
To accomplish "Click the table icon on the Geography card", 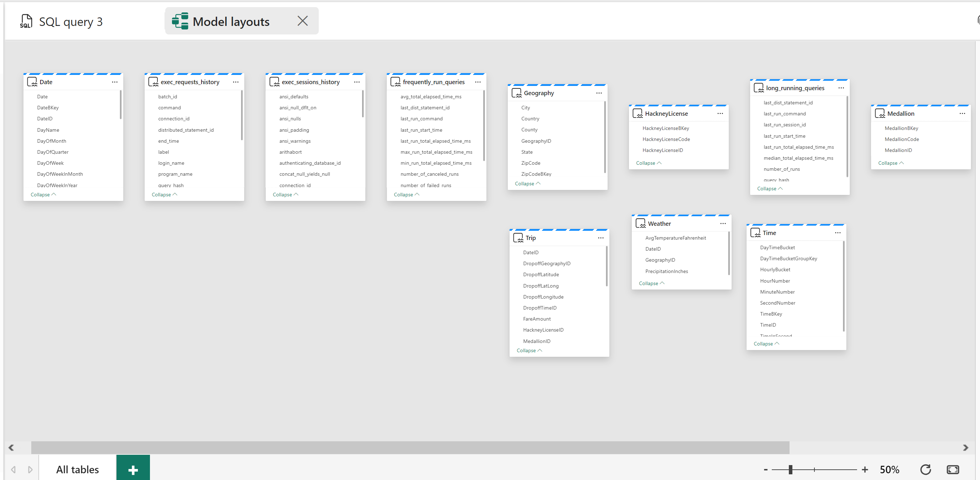I will click(517, 92).
